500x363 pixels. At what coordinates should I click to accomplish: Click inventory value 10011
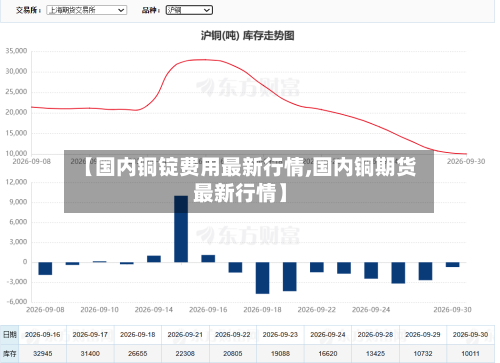(470, 354)
